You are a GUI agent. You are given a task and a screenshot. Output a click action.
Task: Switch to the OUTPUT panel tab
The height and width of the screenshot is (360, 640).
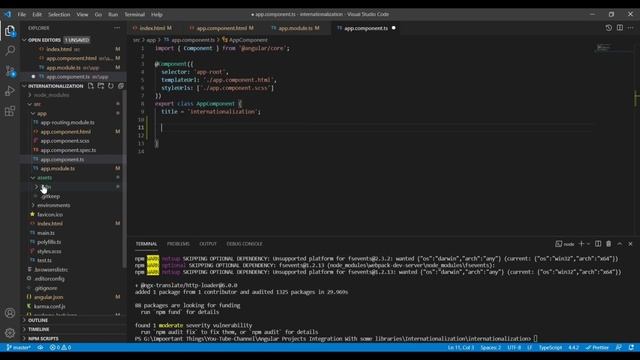208,244
